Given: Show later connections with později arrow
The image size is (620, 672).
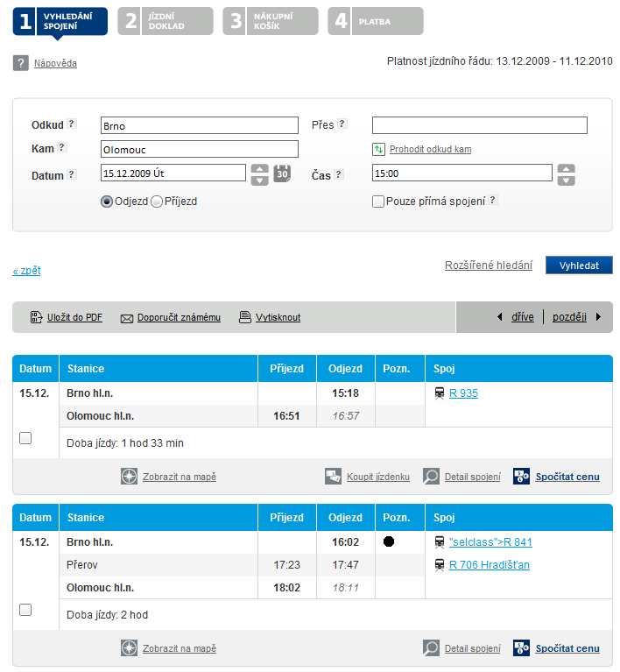Looking at the screenshot, I should [598, 317].
